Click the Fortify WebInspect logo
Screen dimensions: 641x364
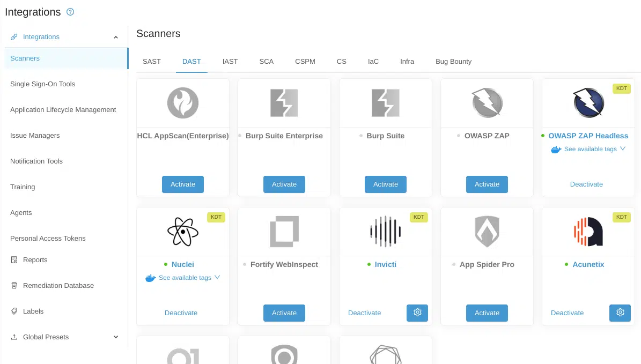click(284, 232)
